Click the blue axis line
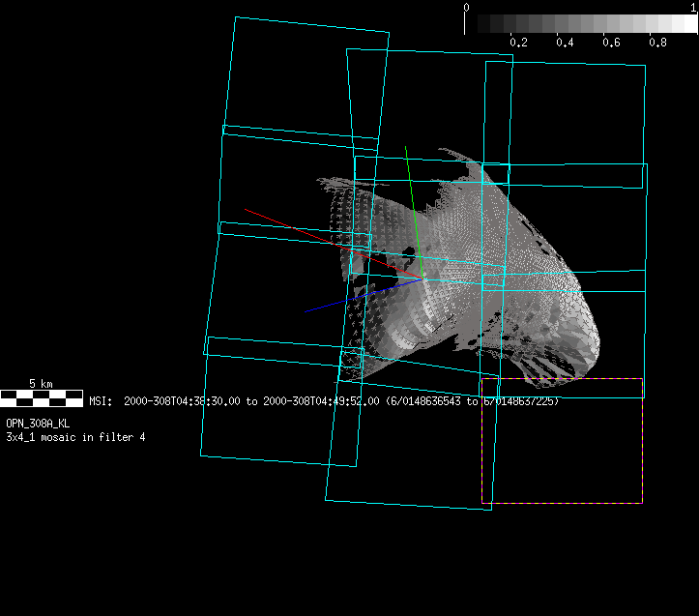Image resolution: width=699 pixels, height=616 pixels. click(x=348, y=298)
